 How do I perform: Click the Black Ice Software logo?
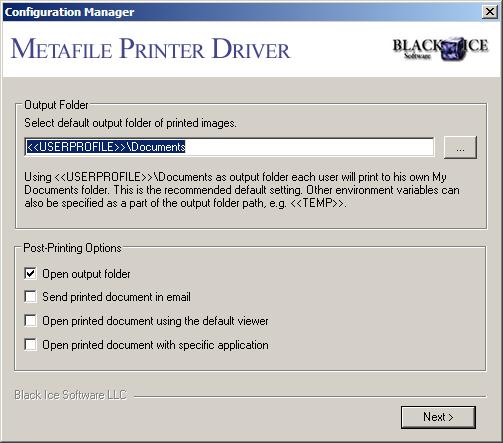(x=440, y=48)
